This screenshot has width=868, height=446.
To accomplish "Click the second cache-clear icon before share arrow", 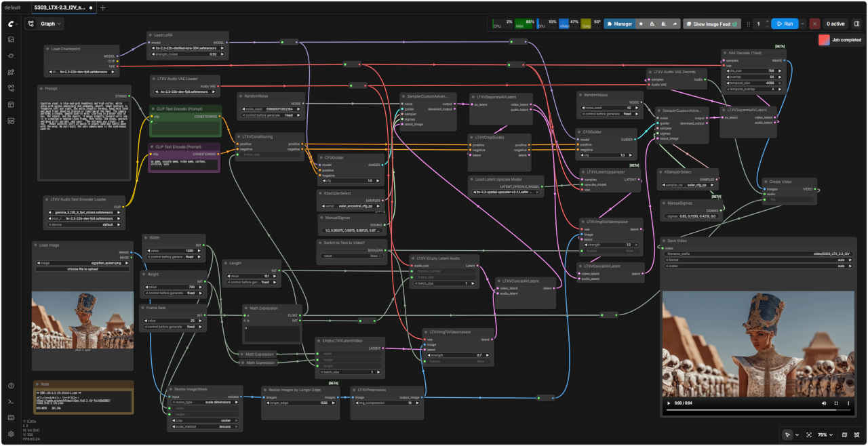I will click(x=664, y=24).
